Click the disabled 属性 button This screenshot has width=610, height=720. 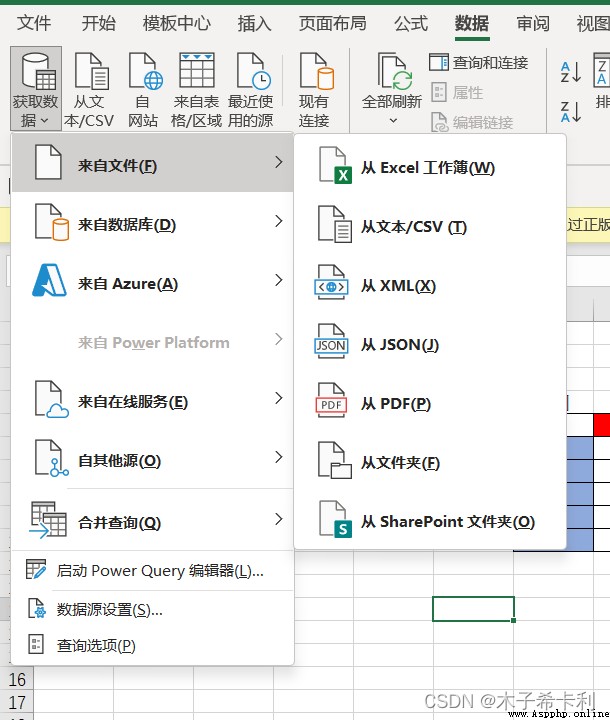click(x=458, y=92)
